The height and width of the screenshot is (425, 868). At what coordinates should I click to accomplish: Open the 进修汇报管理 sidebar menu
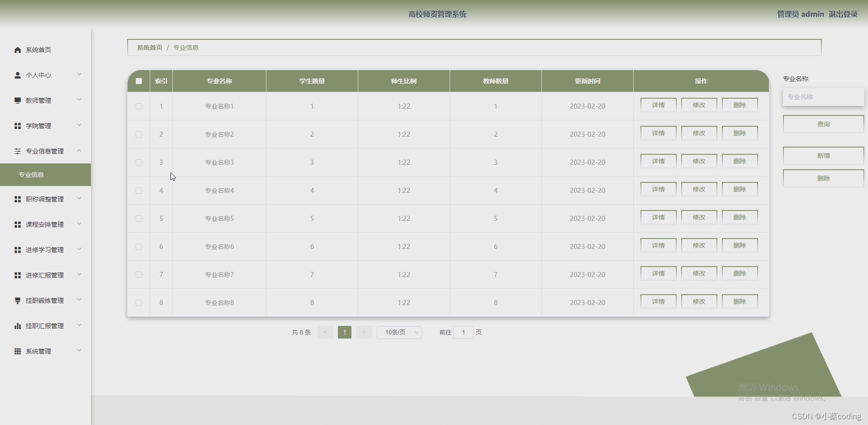(x=45, y=275)
